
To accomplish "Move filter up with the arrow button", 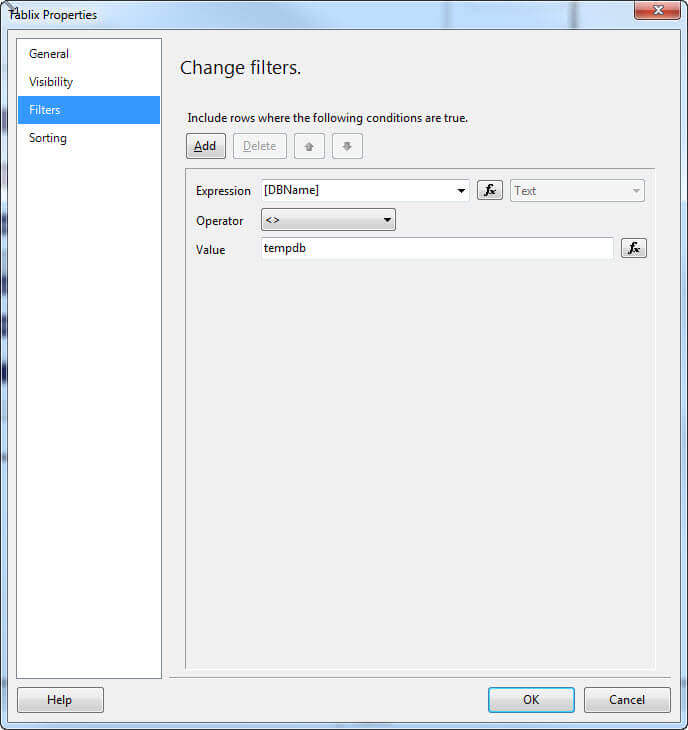I will pyautogui.click(x=309, y=146).
